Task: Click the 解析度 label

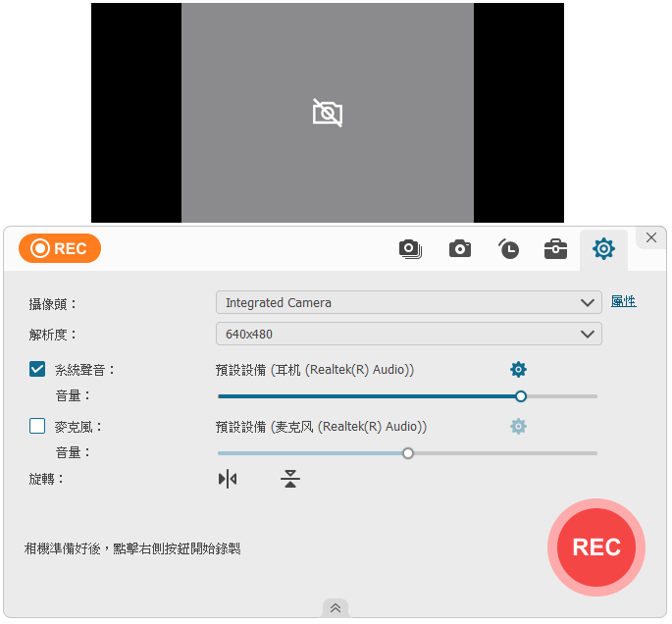Action: 52,335
